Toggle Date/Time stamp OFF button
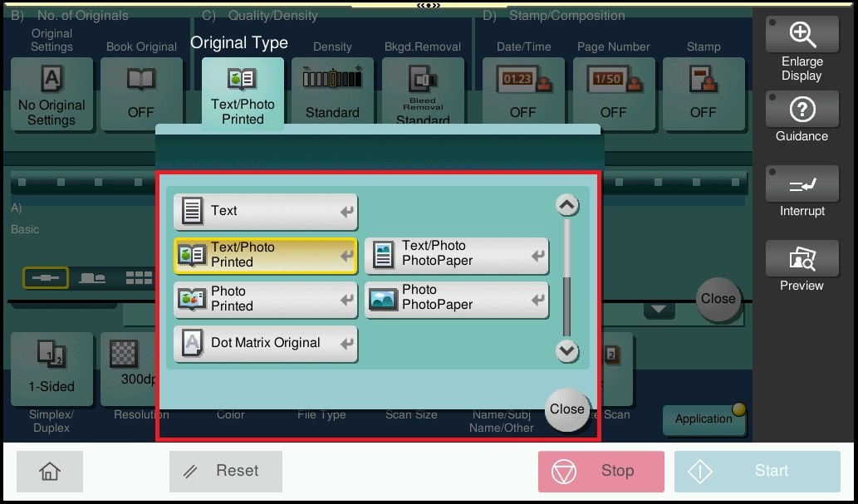The height and width of the screenshot is (504, 858). (522, 94)
